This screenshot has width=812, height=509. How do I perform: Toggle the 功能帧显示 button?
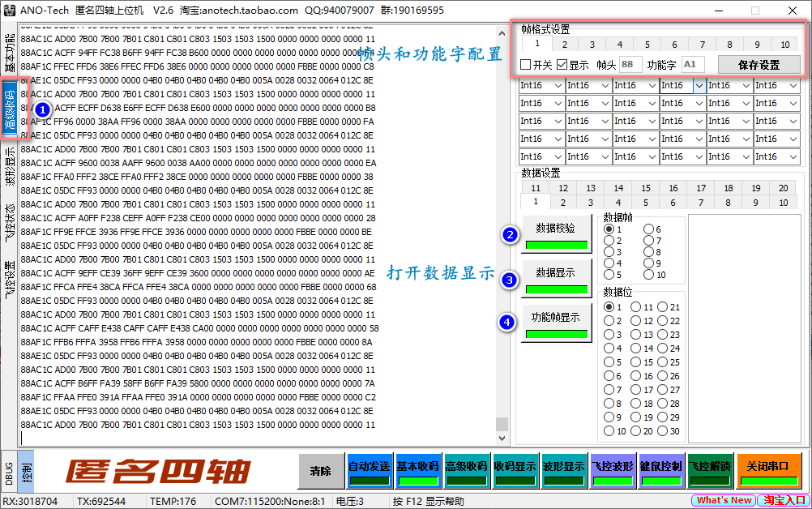556,323
